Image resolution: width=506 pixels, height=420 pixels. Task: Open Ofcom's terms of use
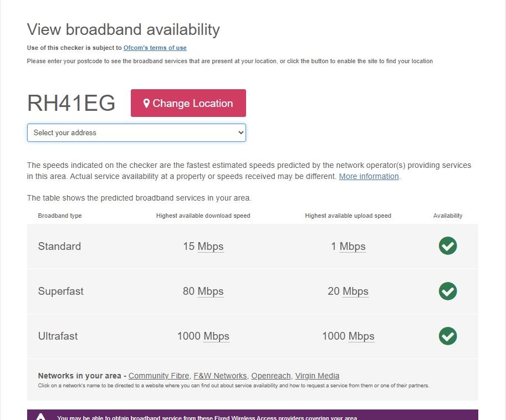pos(155,48)
